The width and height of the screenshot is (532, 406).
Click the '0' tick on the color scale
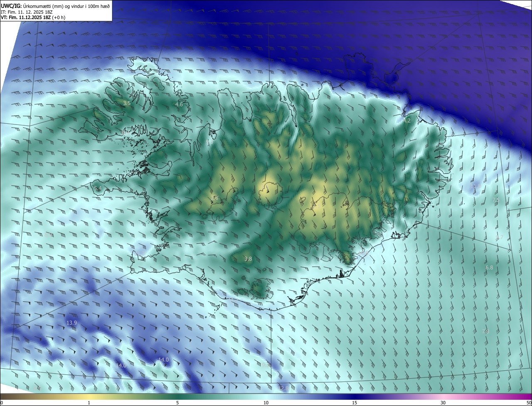2,403
